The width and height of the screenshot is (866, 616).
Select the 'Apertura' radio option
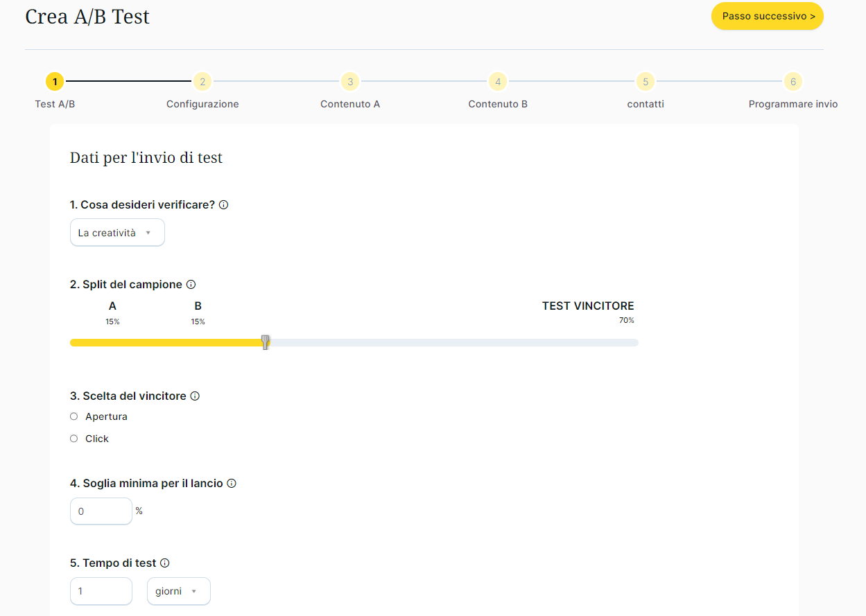pos(74,416)
